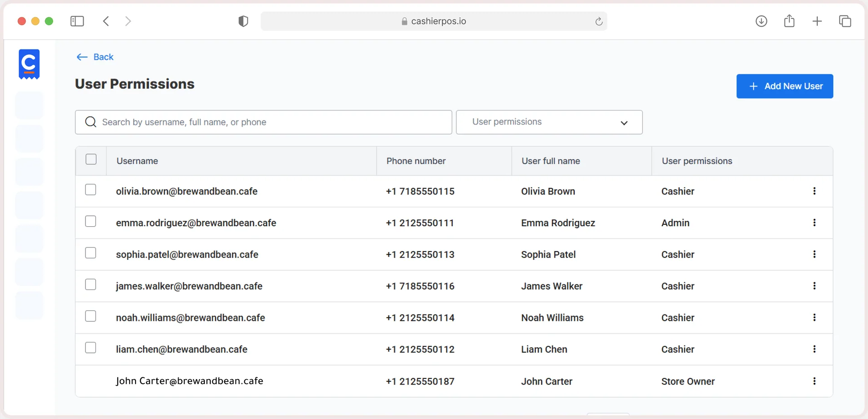Check the olivia.brown row checkbox

(90, 190)
